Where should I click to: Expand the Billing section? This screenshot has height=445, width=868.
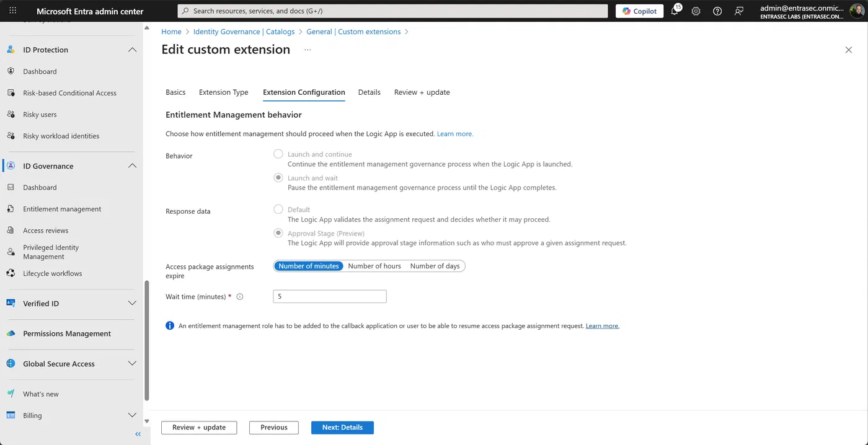(132, 415)
